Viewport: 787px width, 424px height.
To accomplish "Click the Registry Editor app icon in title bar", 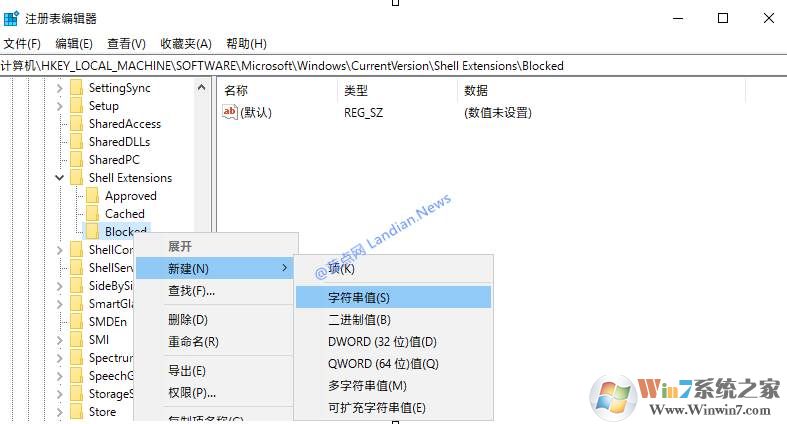I will [11, 19].
